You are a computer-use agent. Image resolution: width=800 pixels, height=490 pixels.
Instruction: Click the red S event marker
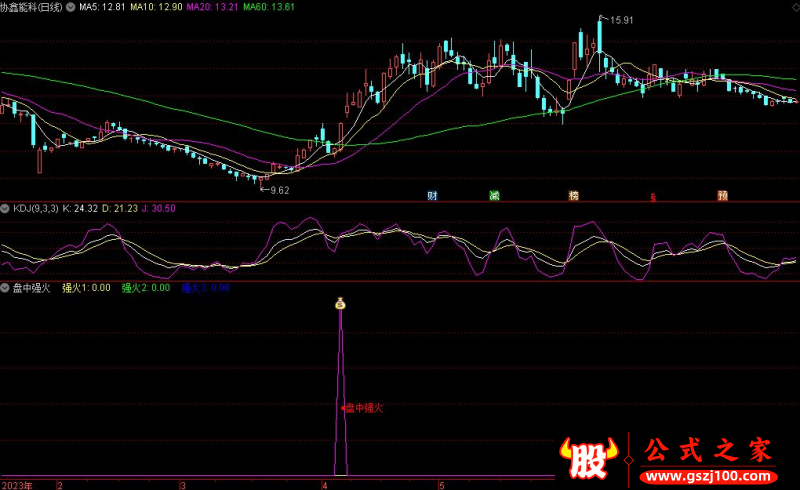tap(653, 196)
